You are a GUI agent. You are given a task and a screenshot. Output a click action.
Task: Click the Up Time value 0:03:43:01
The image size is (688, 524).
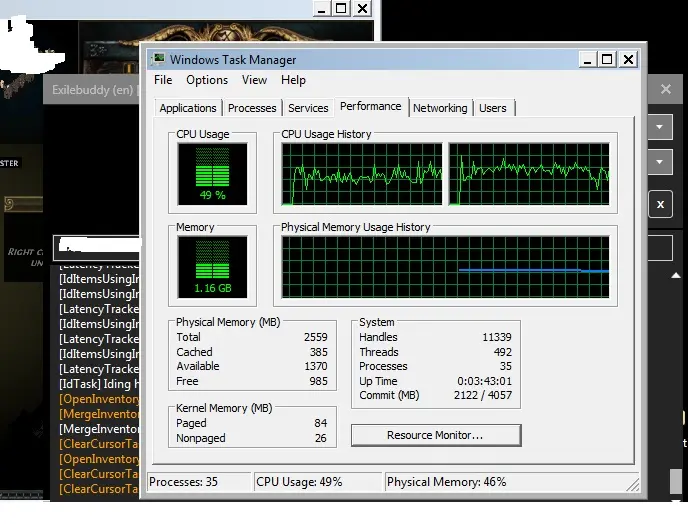pyautogui.click(x=484, y=381)
